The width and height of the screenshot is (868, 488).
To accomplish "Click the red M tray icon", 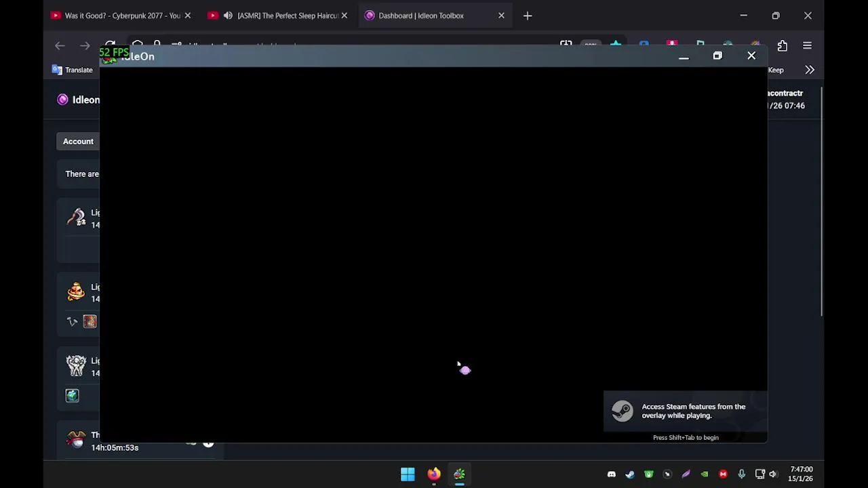I will tap(723, 474).
